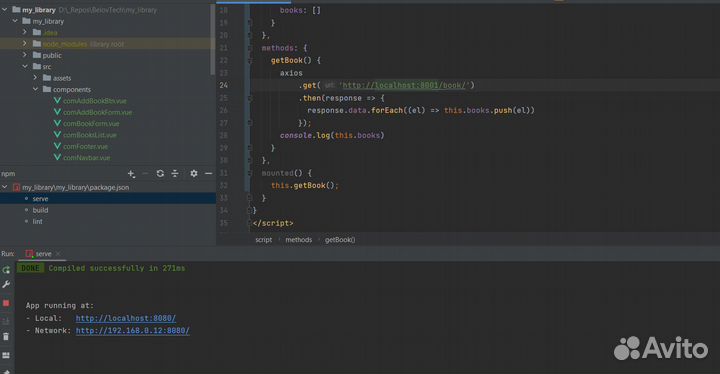The image size is (720, 374).
Task: Click the layout icon in the Run sidebar
Action: point(6,355)
